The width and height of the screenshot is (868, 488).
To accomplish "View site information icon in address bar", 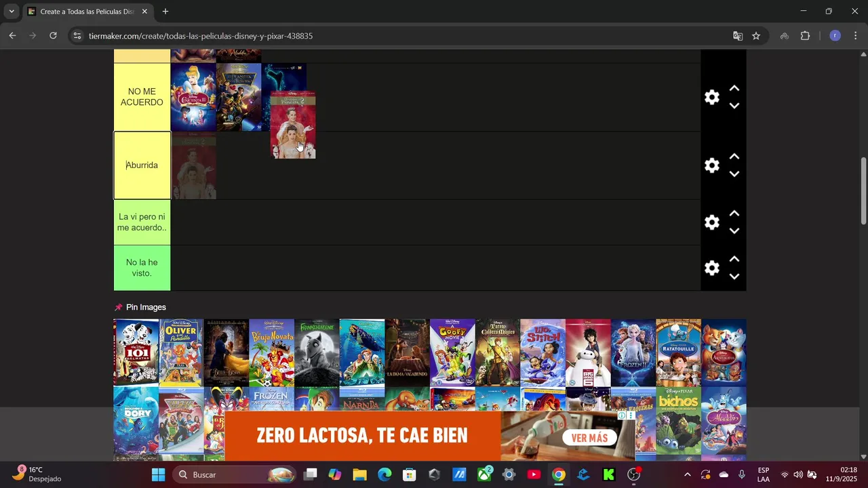I will click(77, 36).
